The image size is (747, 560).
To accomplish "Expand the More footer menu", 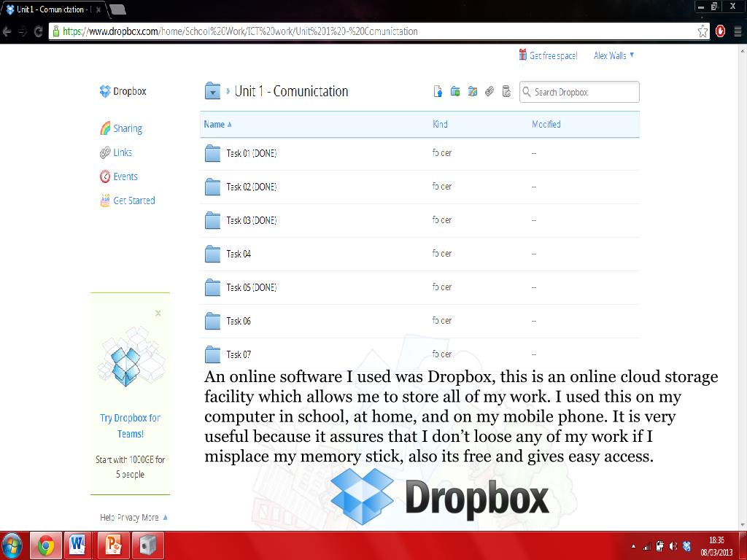I will 154,518.
